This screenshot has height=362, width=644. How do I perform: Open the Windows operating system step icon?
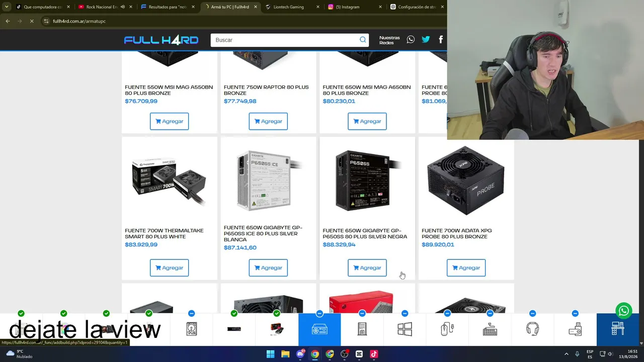[x=405, y=329]
